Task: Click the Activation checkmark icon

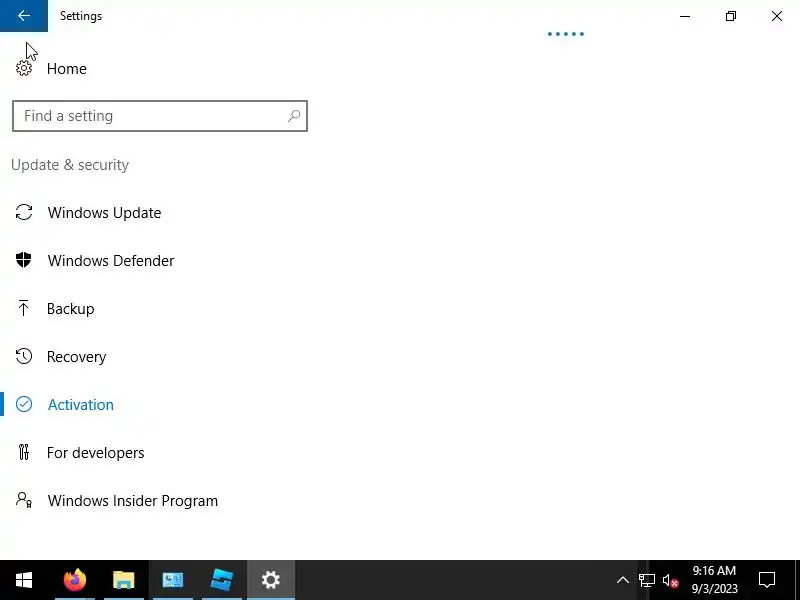Action: click(x=24, y=404)
